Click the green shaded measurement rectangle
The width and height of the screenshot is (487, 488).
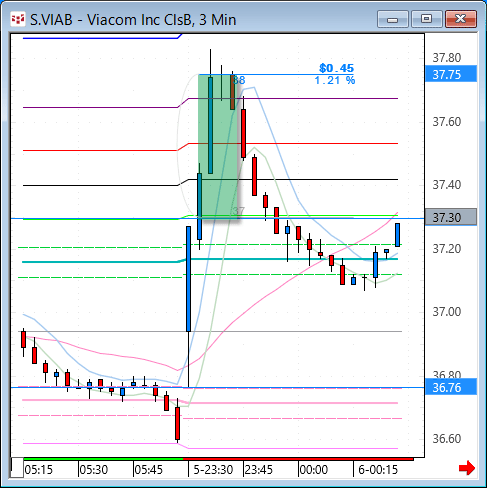pos(218,147)
